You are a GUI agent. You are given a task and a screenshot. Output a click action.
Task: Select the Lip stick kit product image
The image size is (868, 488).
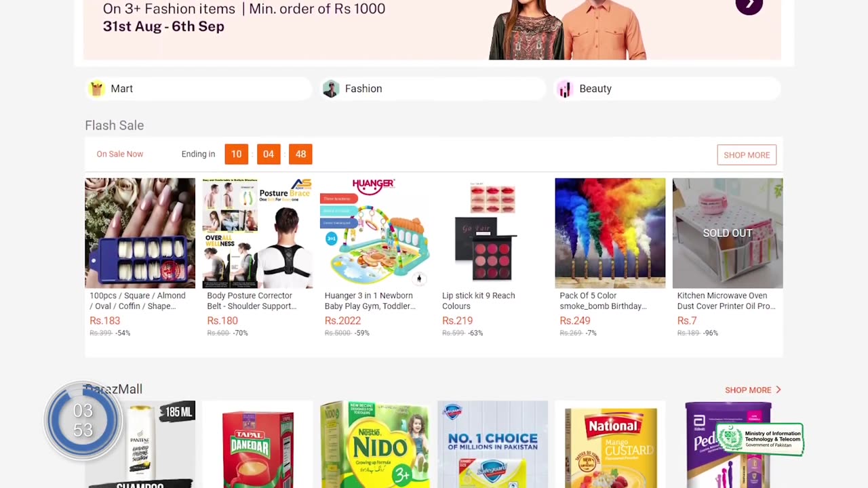coord(492,233)
